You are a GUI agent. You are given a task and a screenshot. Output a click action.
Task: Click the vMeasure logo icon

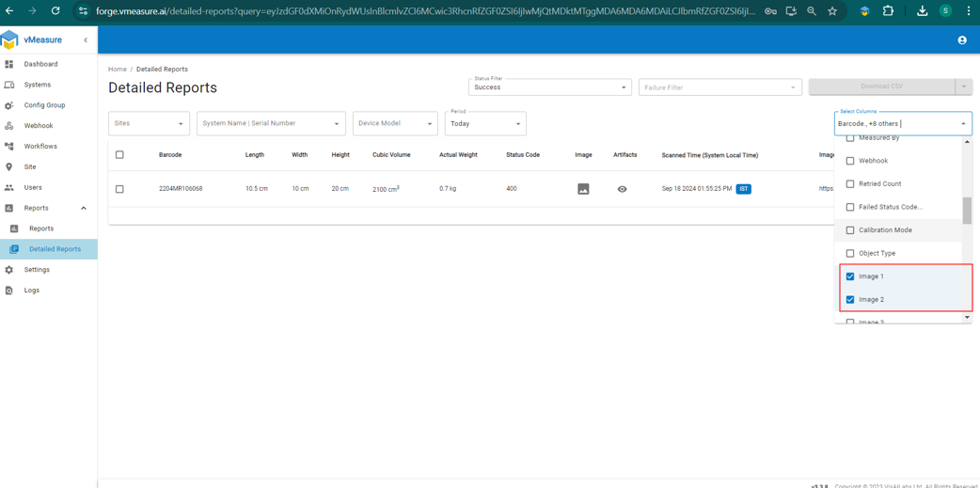click(x=10, y=40)
